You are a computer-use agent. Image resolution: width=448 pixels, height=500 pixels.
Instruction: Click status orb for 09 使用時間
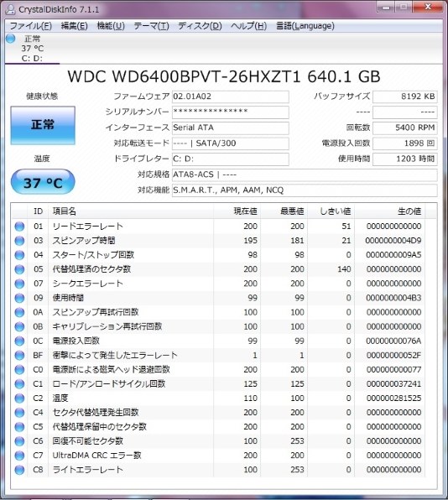[x=19, y=298]
